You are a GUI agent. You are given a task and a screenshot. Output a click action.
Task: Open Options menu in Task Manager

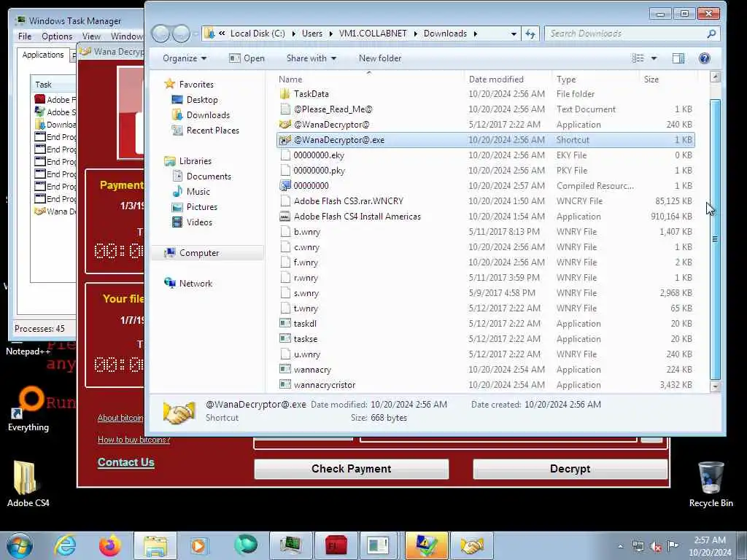pyautogui.click(x=57, y=36)
